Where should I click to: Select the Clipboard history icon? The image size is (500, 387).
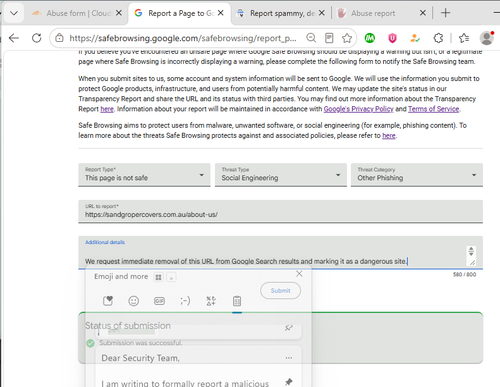coord(237,301)
